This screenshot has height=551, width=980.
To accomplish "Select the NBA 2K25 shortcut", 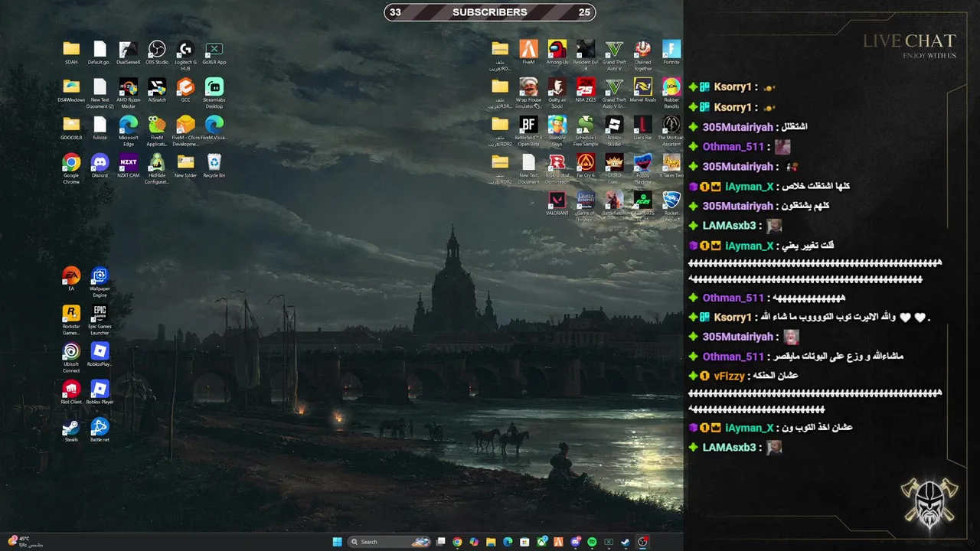I will coord(586,90).
